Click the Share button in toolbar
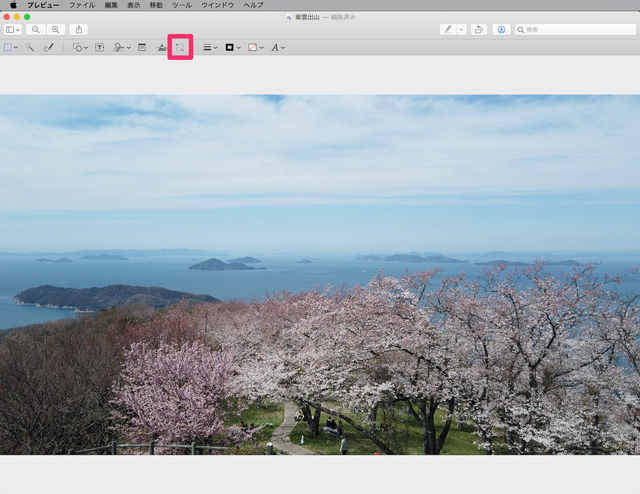This screenshot has width=640, height=494. point(79,30)
